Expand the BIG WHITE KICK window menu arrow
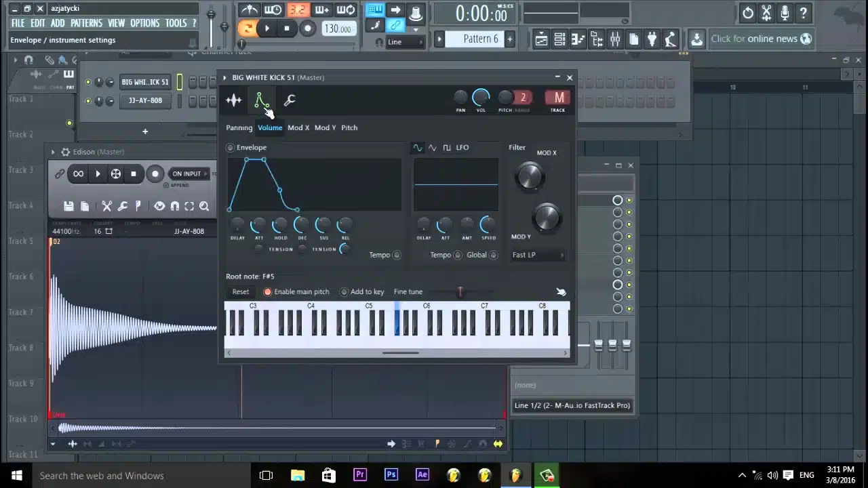868x488 pixels. 224,78
